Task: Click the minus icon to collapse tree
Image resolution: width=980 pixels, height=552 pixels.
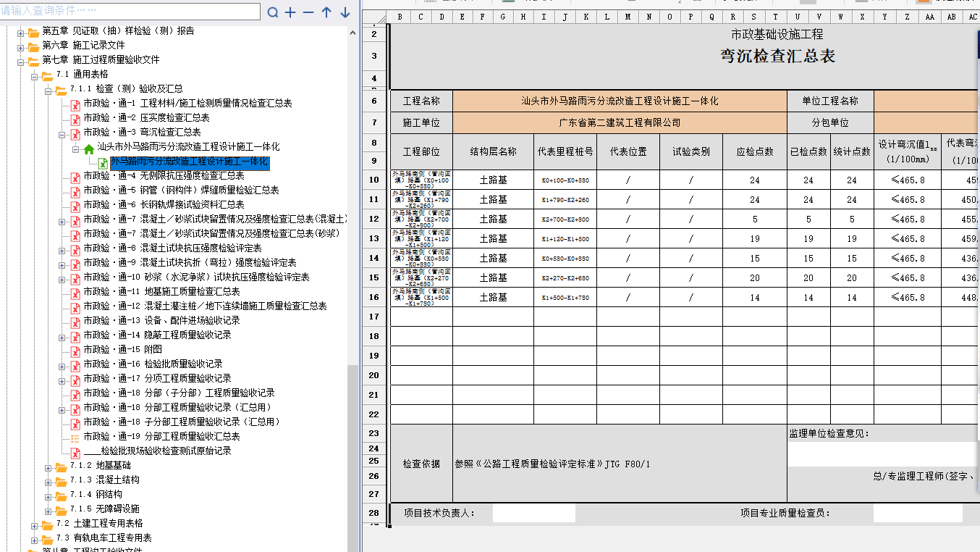Action: pyautogui.click(x=308, y=12)
